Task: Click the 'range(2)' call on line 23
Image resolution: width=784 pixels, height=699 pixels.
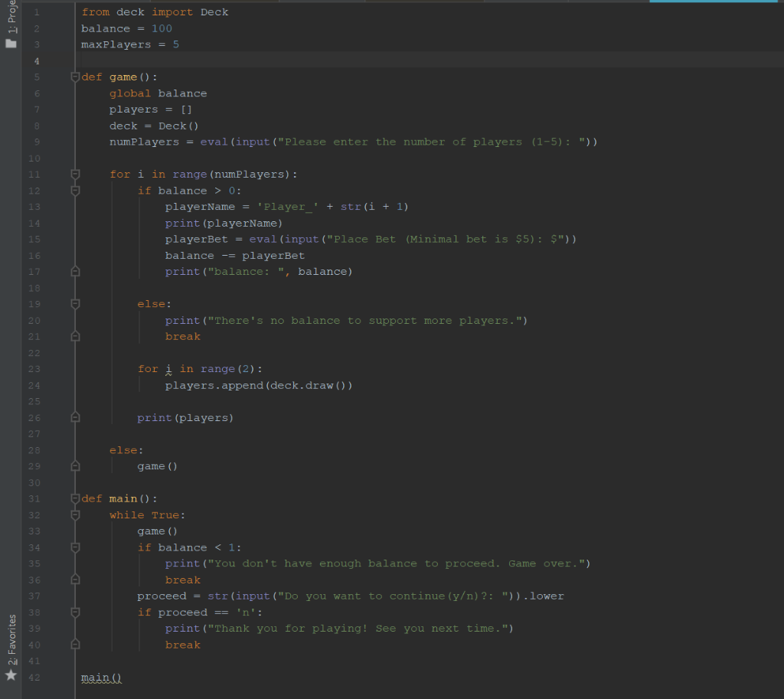Action: [228, 369]
